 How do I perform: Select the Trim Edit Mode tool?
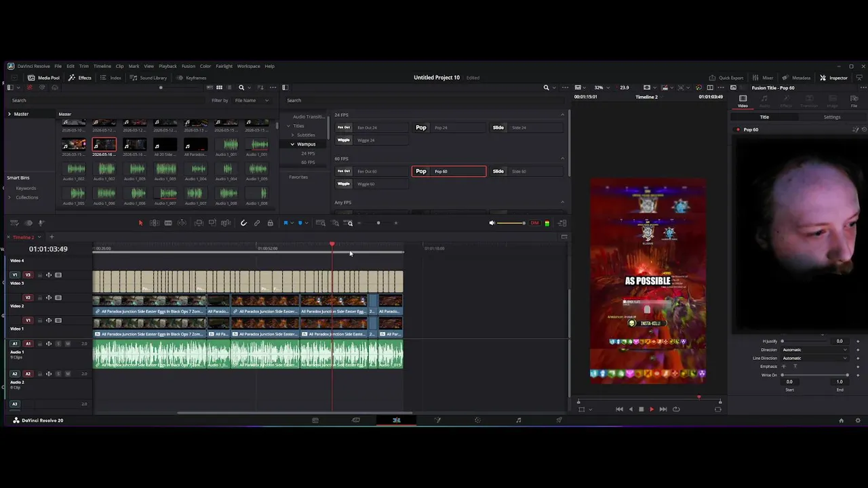pyautogui.click(x=155, y=223)
